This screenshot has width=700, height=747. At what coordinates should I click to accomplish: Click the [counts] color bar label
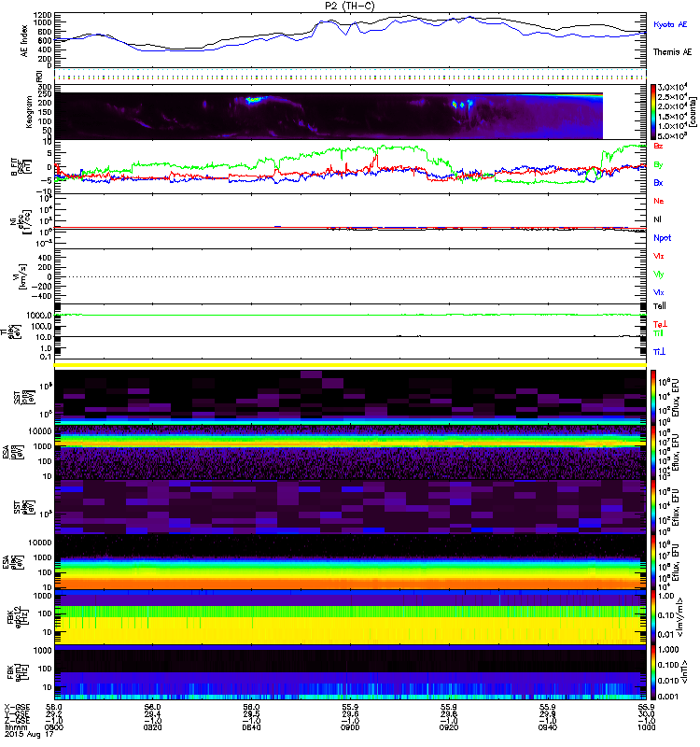pyautogui.click(x=693, y=112)
